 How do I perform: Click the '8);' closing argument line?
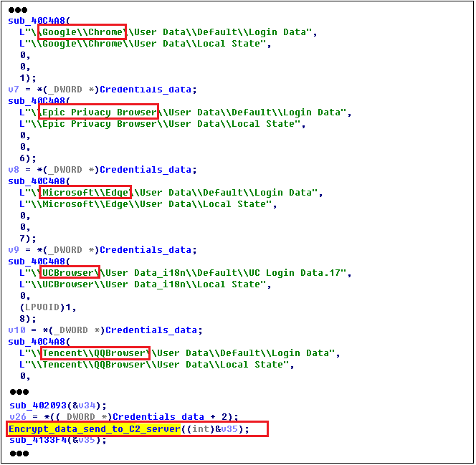point(28,319)
